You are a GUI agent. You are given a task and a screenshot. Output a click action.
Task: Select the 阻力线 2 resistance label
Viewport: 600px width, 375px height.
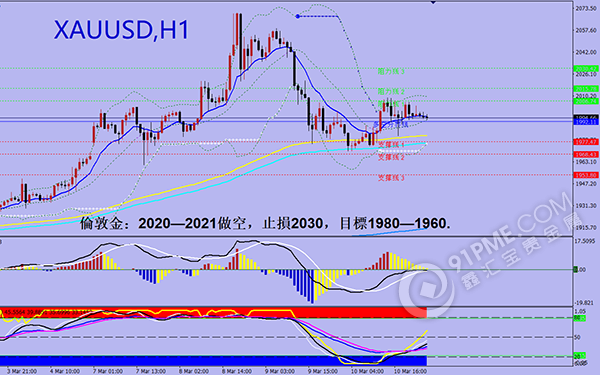(x=391, y=91)
